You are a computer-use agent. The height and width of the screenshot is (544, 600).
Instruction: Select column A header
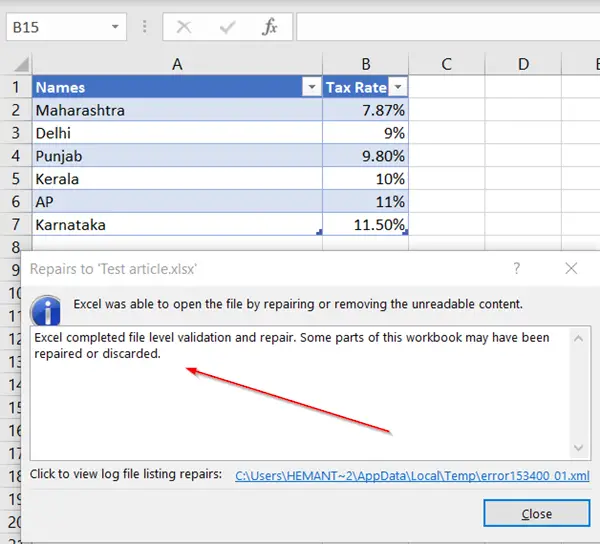point(177,64)
